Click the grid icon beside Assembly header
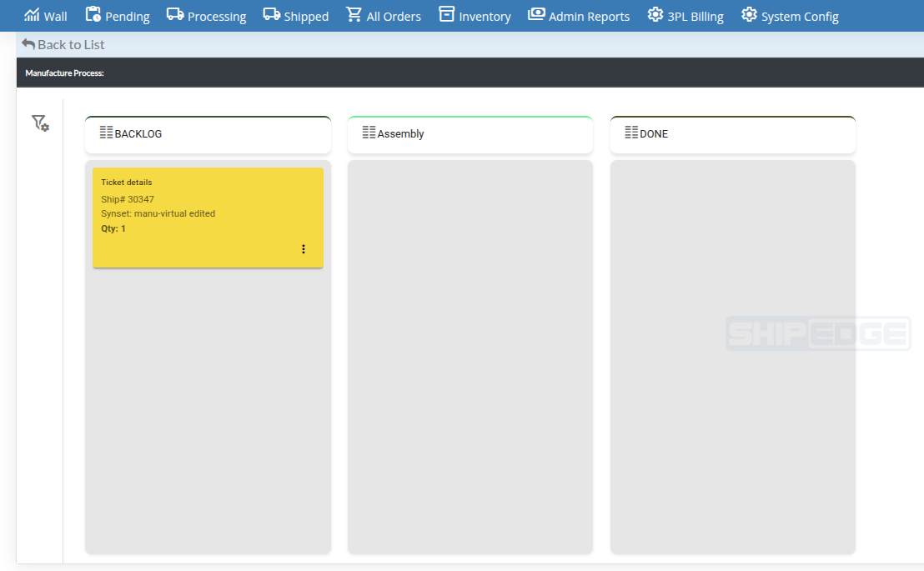Image resolution: width=924 pixels, height=571 pixels. [368, 133]
